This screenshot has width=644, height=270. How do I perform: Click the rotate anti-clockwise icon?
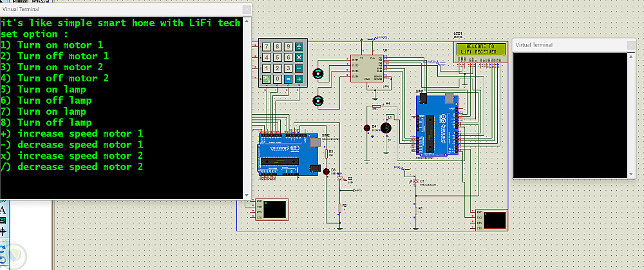pos(3,260)
